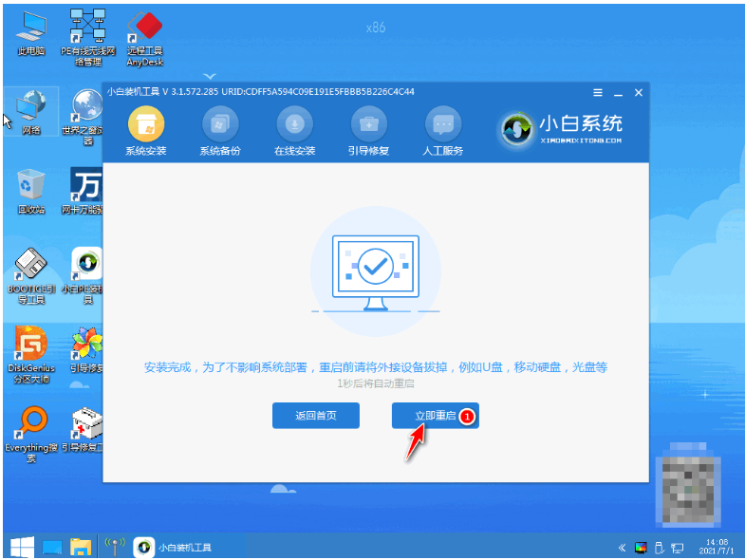Click the Windows Start button
The image size is (745, 560).
(x=18, y=547)
